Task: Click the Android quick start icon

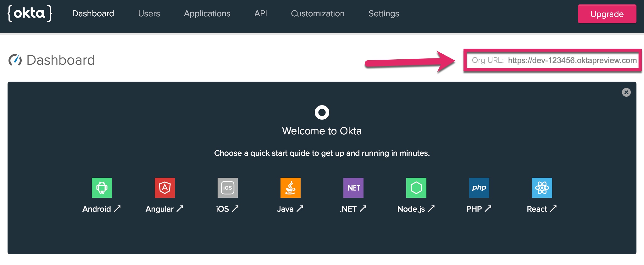Action: click(x=102, y=188)
